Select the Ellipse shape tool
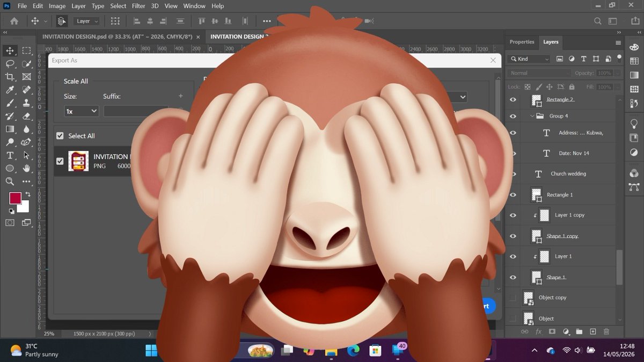This screenshot has width=644, height=362. coord(10,168)
